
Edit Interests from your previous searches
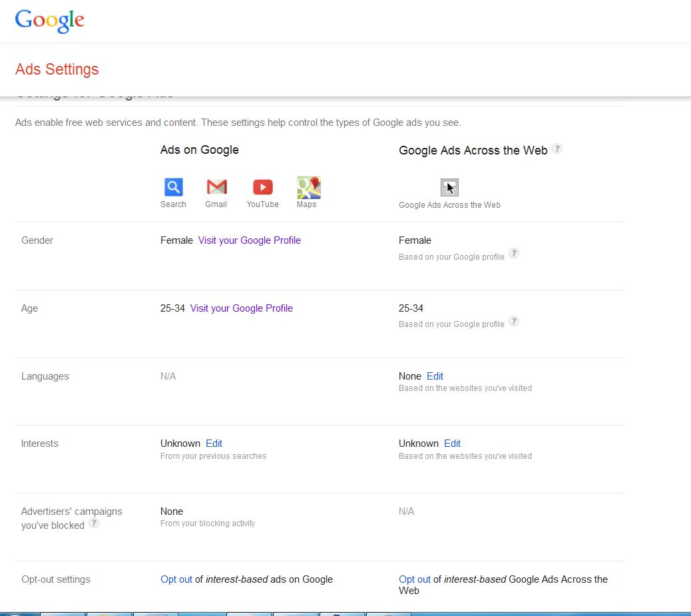[x=214, y=444]
